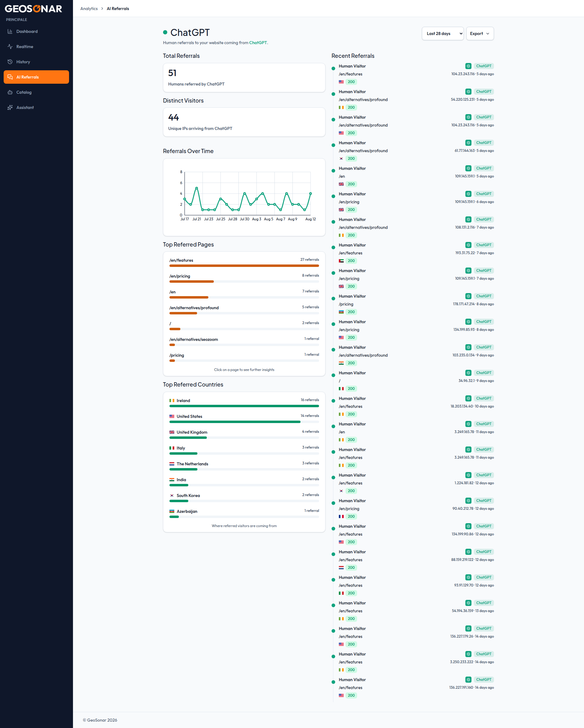
Task: Click the ChatGPT logo icon for referral 61.77.144.163
Action: click(468, 143)
